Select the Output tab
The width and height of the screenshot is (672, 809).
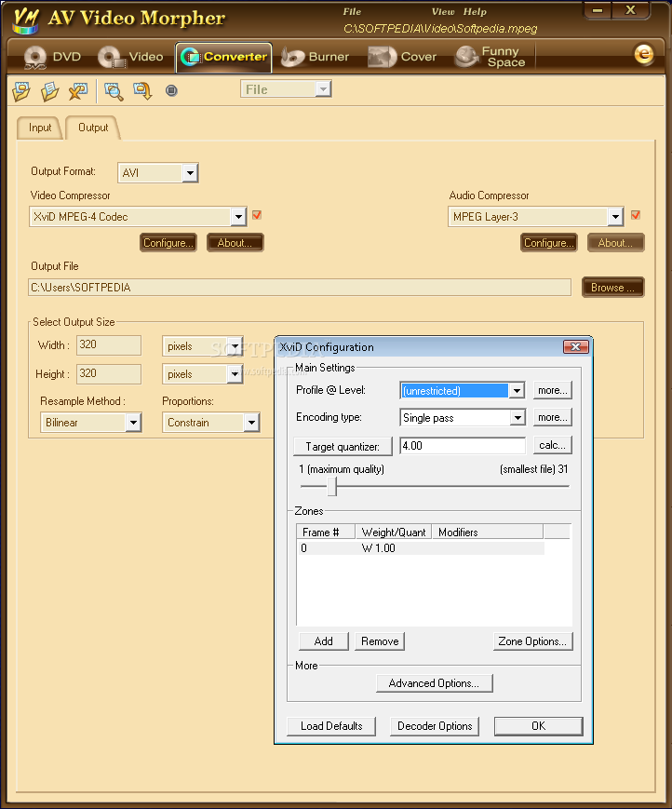pyautogui.click(x=93, y=128)
